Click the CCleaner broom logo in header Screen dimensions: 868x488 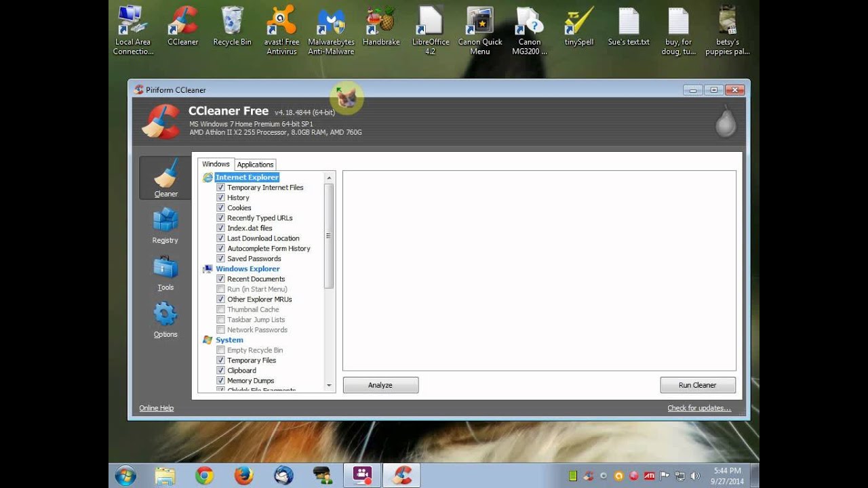[x=161, y=121]
